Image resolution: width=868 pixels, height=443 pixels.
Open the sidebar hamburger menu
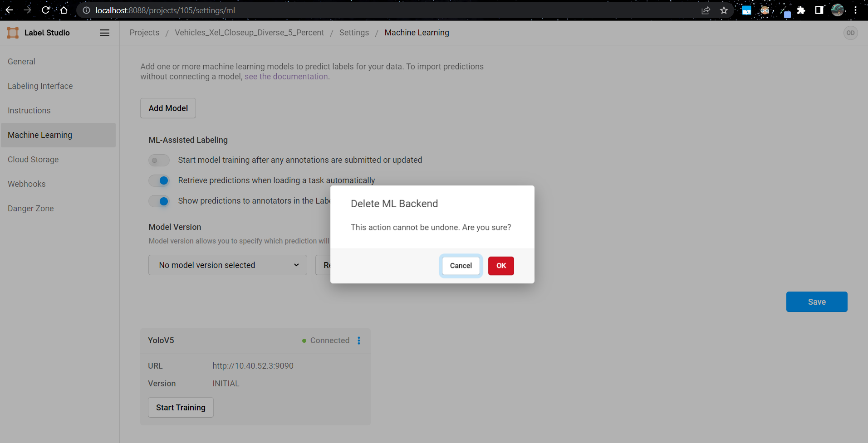[104, 33]
